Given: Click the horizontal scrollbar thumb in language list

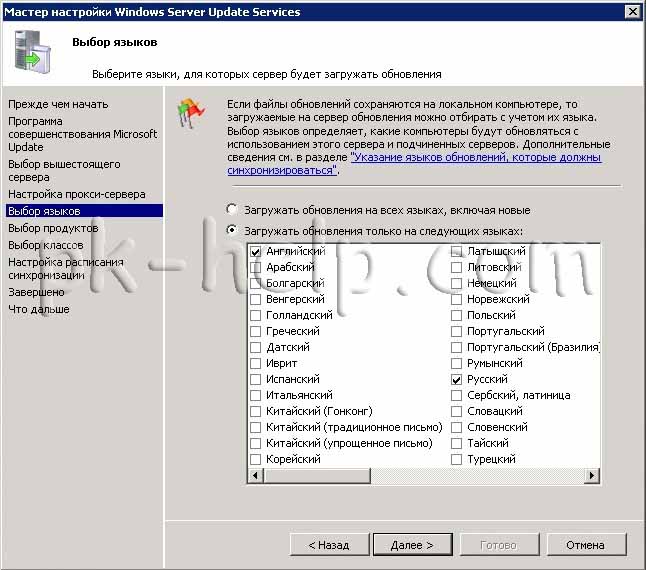Looking at the screenshot, I should tap(316, 475).
